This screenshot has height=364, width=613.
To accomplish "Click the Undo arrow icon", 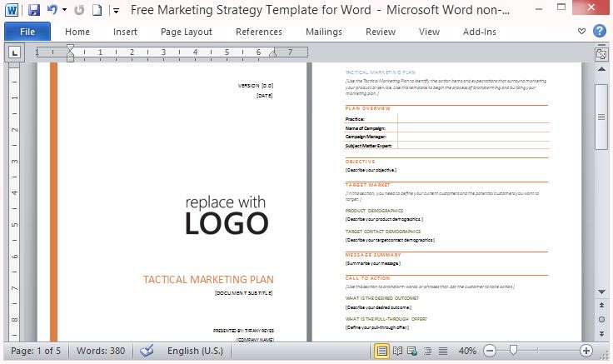I will [52, 11].
